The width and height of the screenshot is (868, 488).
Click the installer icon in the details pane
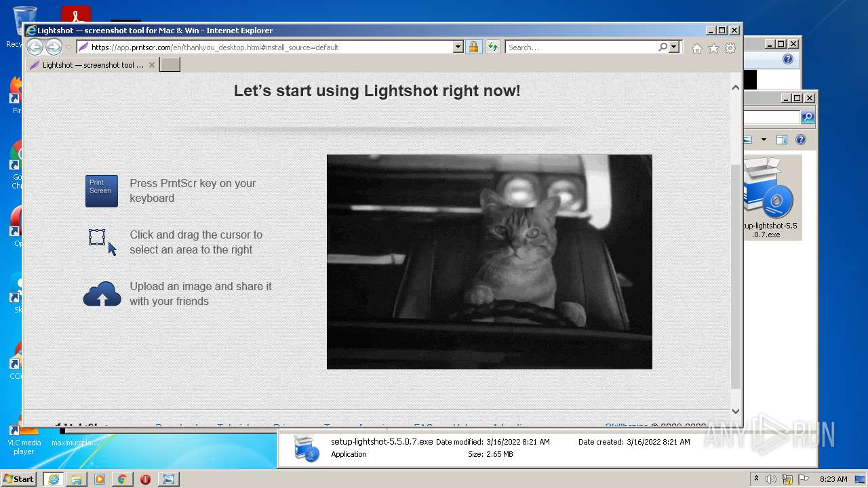coord(306,448)
